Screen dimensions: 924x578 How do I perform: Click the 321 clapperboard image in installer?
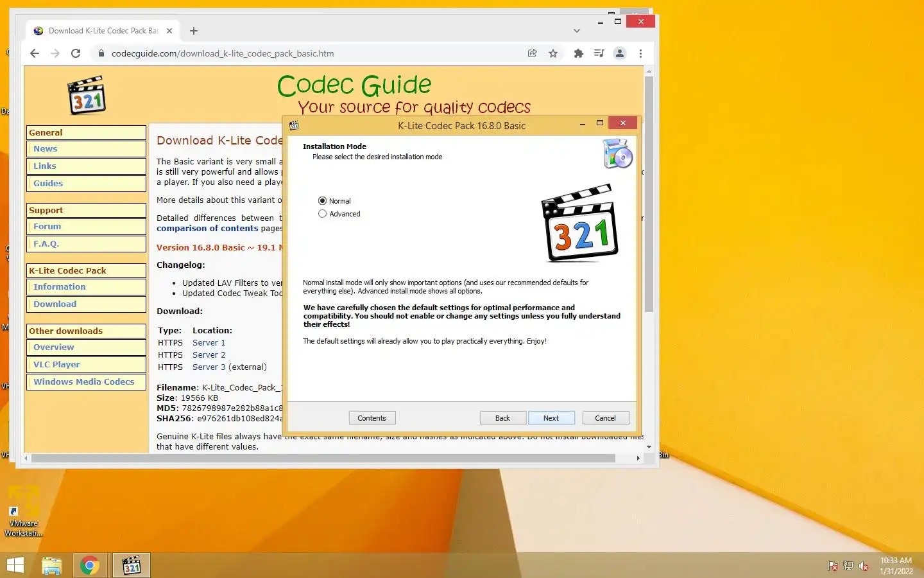581,223
